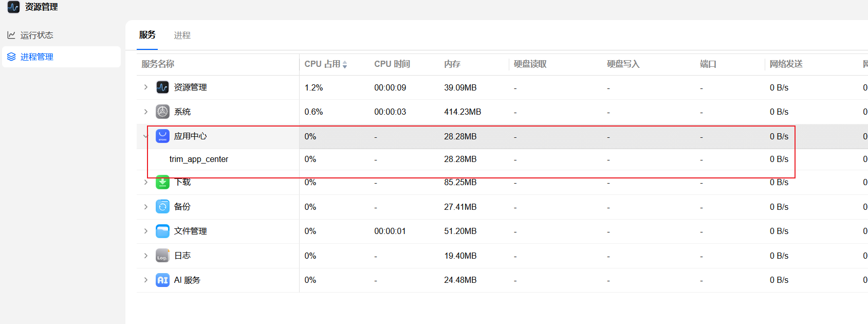Expand the 资源管理 service row
Screen dimensions: 868x324
146,87
